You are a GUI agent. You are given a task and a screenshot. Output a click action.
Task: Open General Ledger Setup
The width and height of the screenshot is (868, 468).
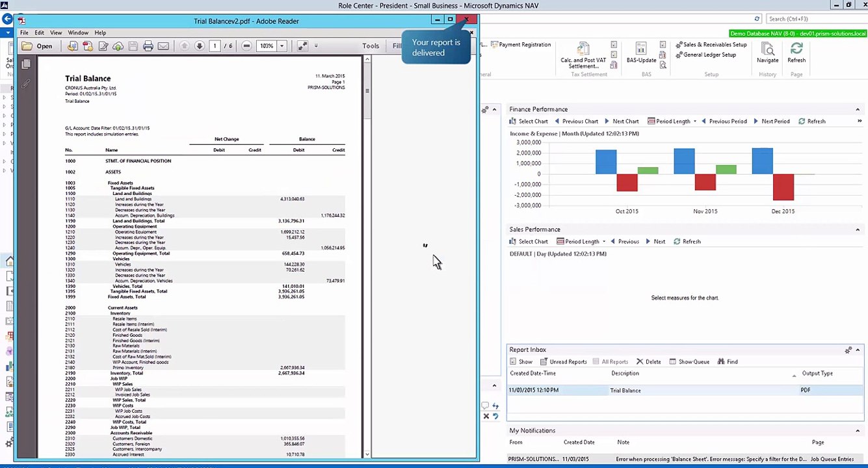[705, 55]
